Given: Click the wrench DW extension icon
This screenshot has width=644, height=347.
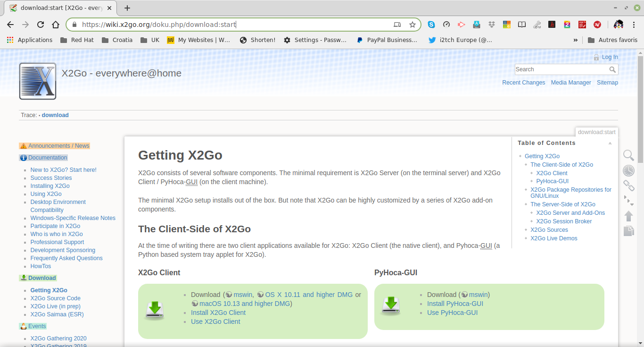Looking at the screenshot, I should [537, 25].
